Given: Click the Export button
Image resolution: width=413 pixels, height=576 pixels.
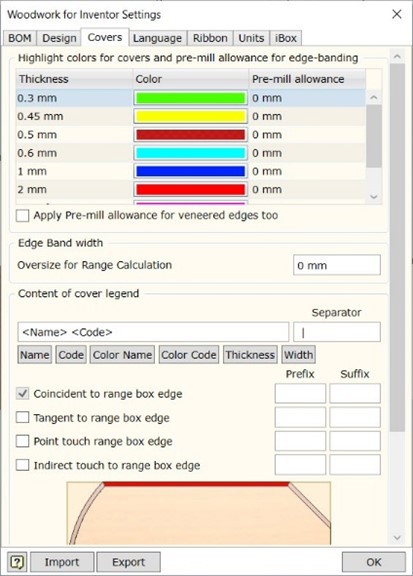Looking at the screenshot, I should (x=129, y=562).
